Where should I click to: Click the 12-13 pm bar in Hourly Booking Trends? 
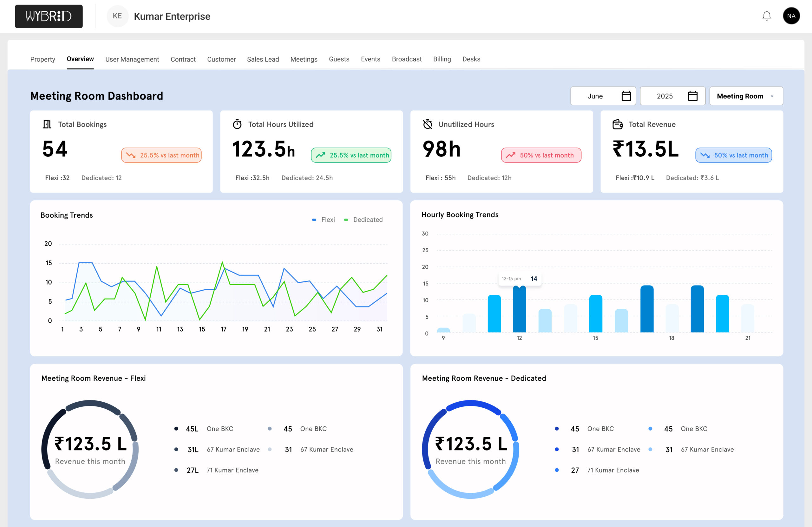[519, 309]
